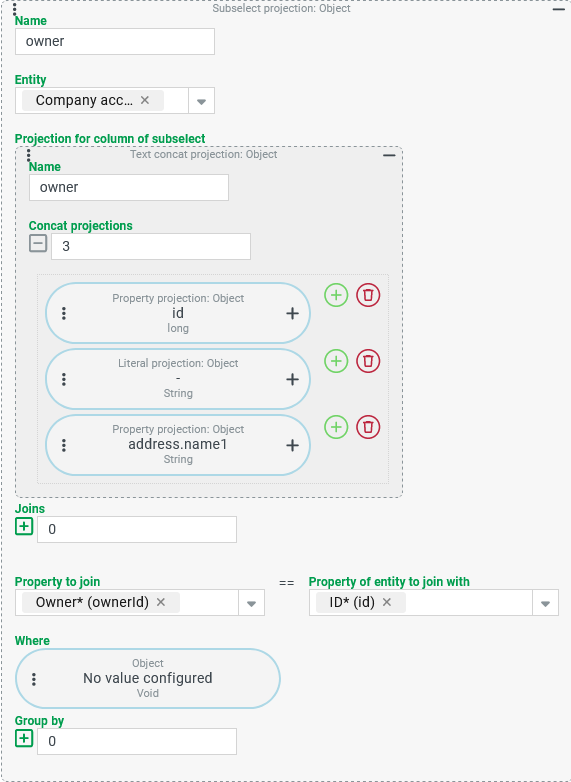Open the Property to join dropdown

click(x=251, y=602)
